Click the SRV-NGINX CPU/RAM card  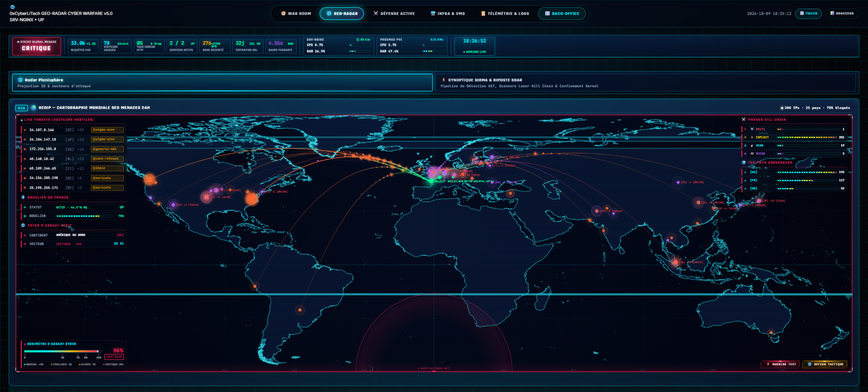[339, 46]
